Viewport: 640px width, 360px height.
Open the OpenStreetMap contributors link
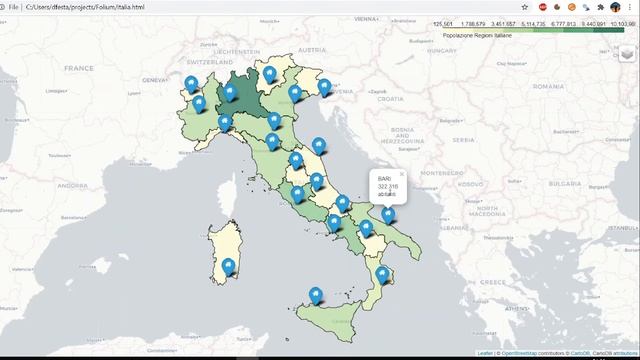click(x=519, y=353)
